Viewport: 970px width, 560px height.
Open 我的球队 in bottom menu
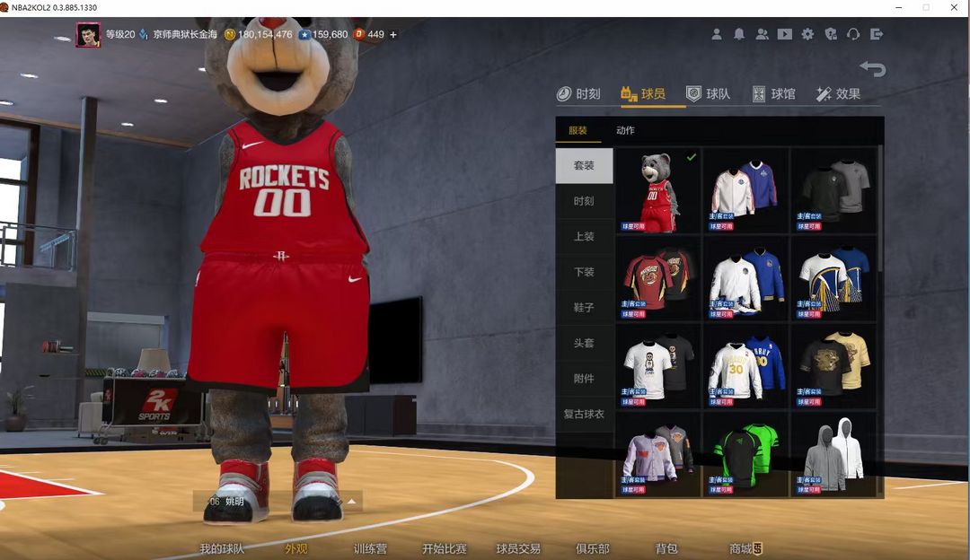[x=222, y=548]
